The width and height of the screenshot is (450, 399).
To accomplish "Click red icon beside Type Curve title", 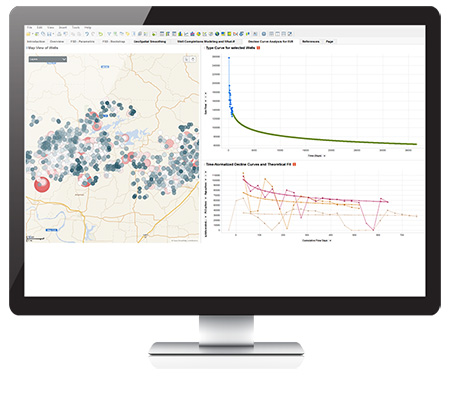I will coord(258,48).
